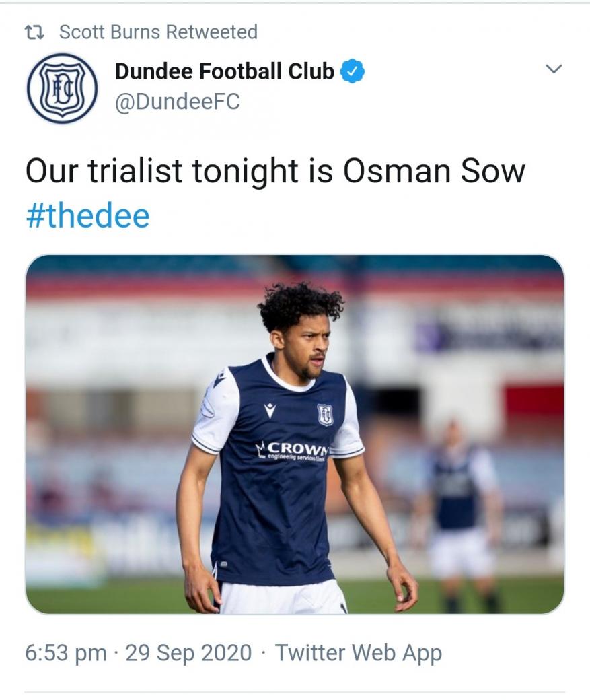Click the Macron logo on the jersey
This screenshot has width=590, height=700.
(270, 411)
